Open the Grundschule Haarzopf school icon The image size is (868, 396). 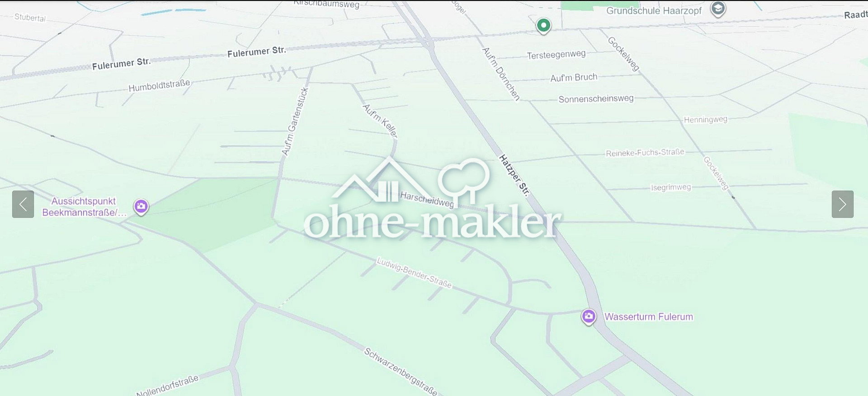(717, 9)
